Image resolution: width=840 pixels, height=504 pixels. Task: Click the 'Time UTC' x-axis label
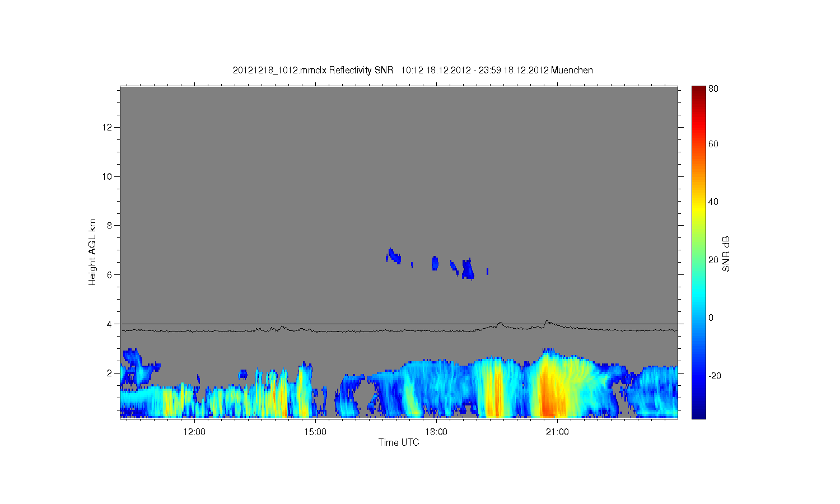[x=399, y=442]
